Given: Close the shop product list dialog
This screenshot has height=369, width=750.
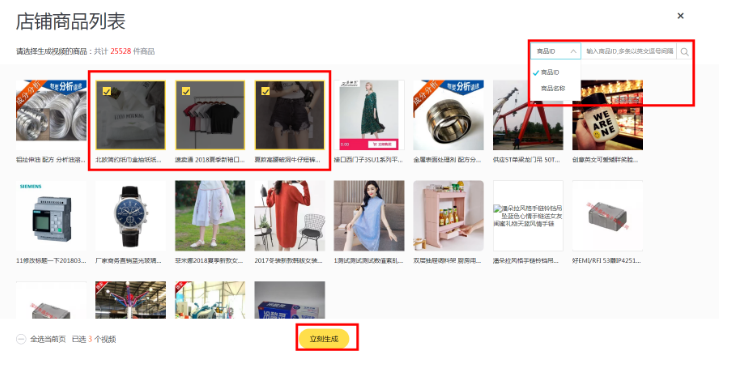Looking at the screenshot, I should 680,16.
